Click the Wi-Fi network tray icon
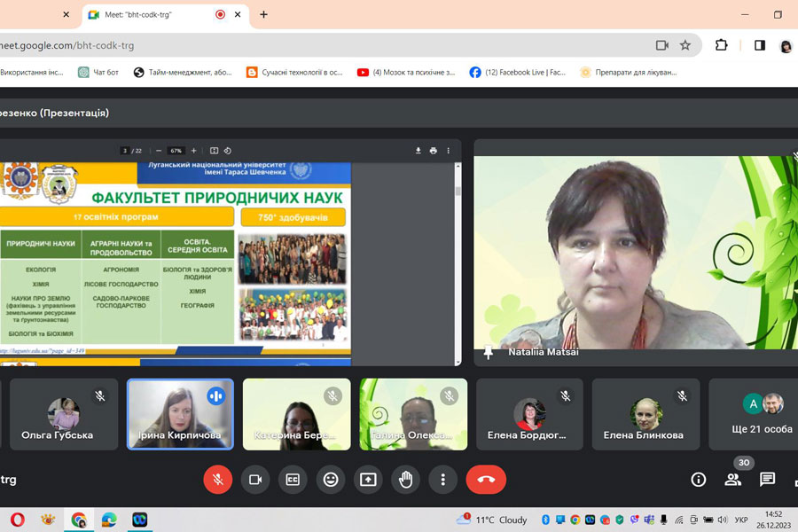 coord(679,520)
